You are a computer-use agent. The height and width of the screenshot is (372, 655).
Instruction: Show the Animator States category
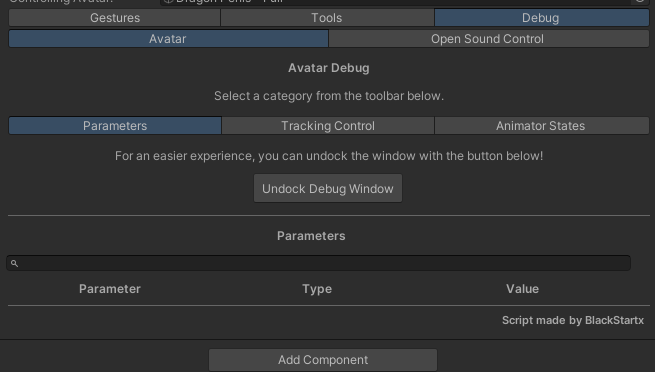541,126
